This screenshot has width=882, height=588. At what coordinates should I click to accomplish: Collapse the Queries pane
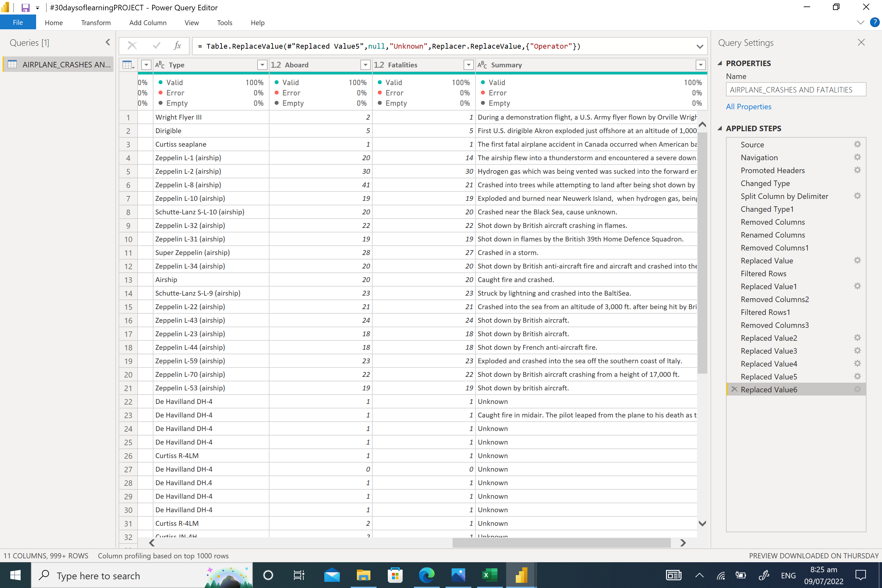click(108, 42)
